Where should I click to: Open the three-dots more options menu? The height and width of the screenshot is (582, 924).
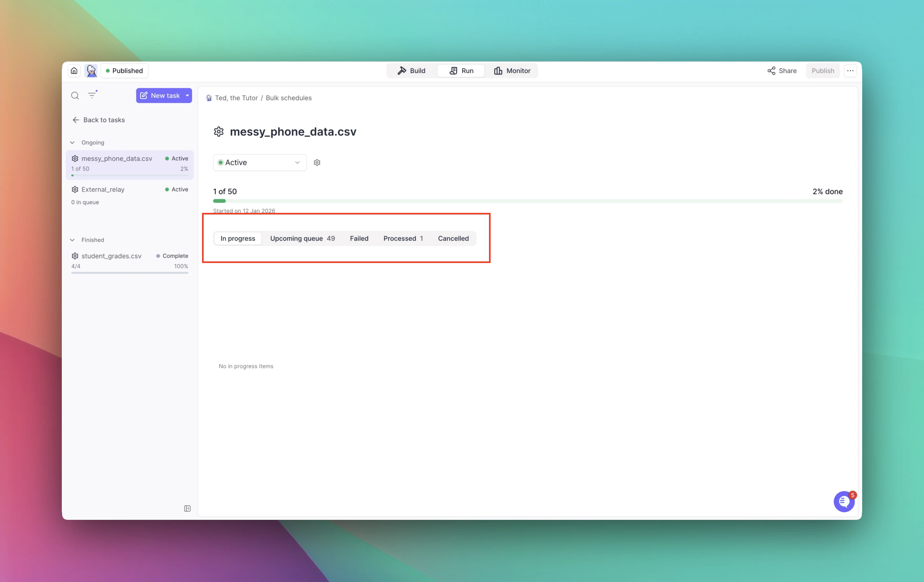[x=850, y=71]
